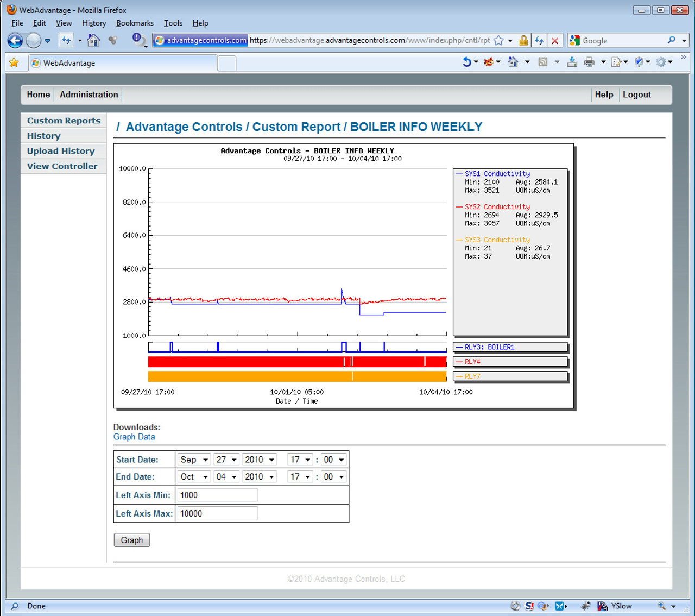The image size is (695, 616).
Task: Open the Start Date year dropdown
Action: (260, 460)
